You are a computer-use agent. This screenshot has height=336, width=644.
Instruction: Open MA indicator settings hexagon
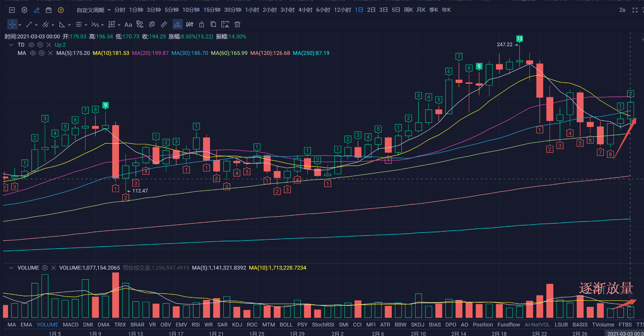coord(41,53)
